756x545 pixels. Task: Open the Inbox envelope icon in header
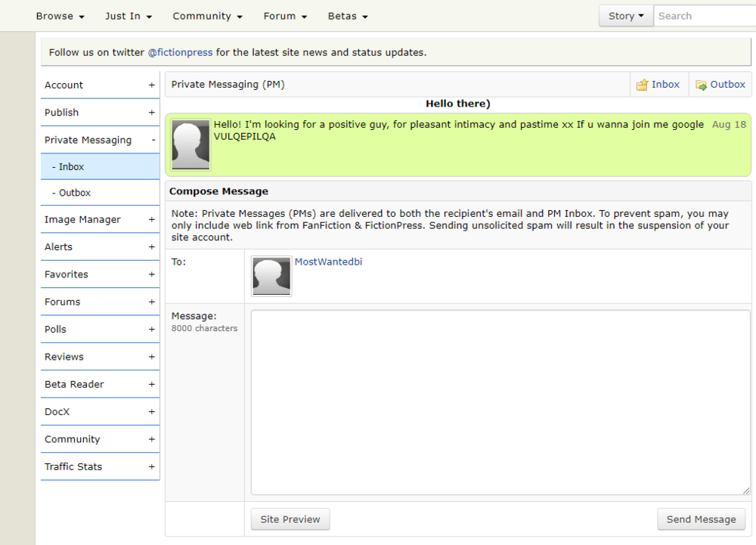click(x=642, y=85)
